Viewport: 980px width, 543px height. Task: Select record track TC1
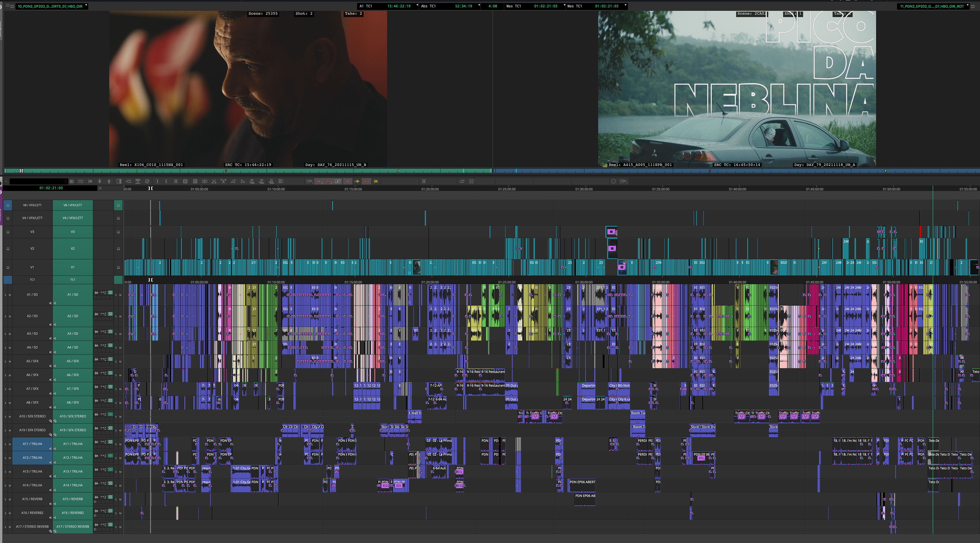(73, 279)
